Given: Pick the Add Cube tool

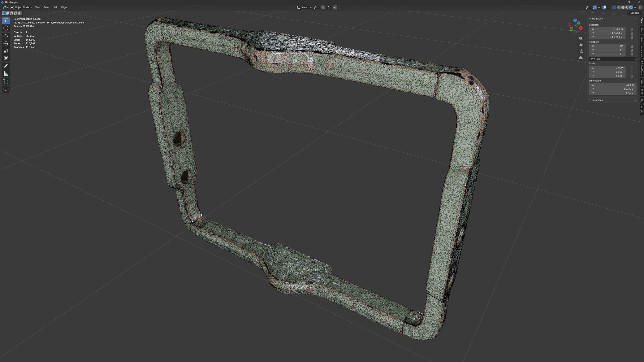Looking at the screenshot, I should [6, 82].
